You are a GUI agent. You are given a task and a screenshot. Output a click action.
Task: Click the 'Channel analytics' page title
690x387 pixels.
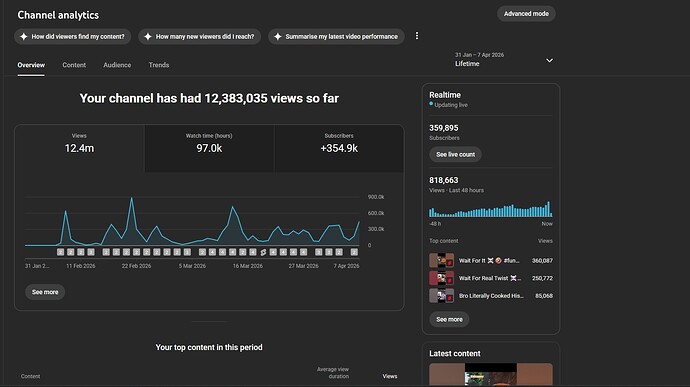58,15
